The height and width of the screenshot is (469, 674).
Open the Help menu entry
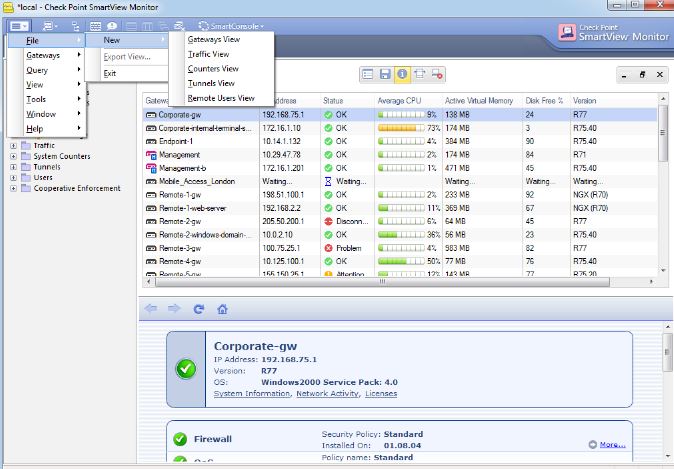click(x=47, y=129)
